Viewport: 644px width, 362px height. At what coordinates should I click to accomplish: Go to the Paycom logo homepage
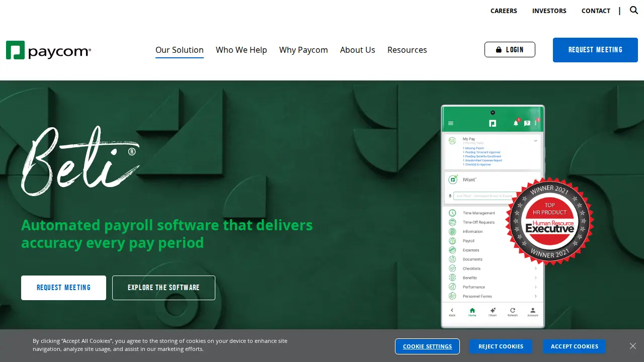(x=49, y=50)
